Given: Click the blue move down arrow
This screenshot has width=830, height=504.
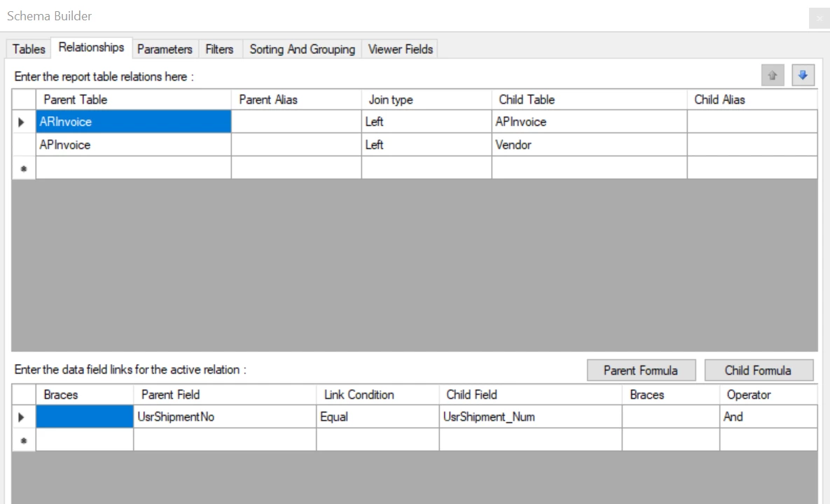Looking at the screenshot, I should click(802, 75).
